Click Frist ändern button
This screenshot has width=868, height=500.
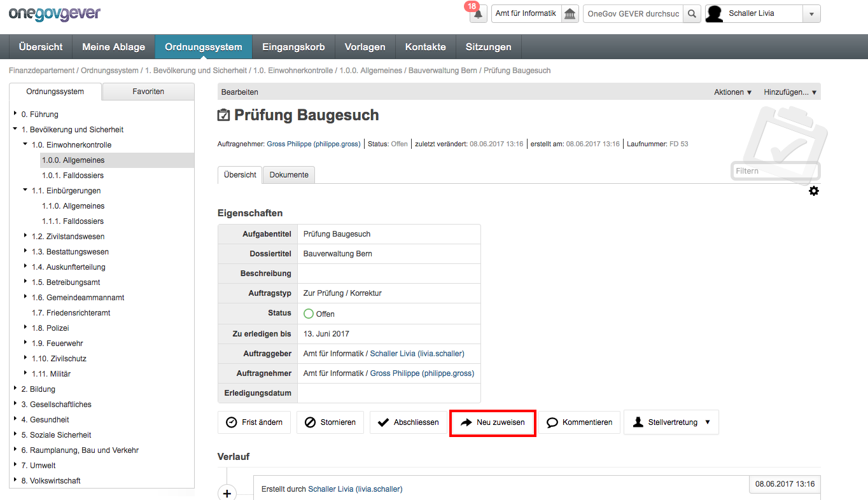255,422
